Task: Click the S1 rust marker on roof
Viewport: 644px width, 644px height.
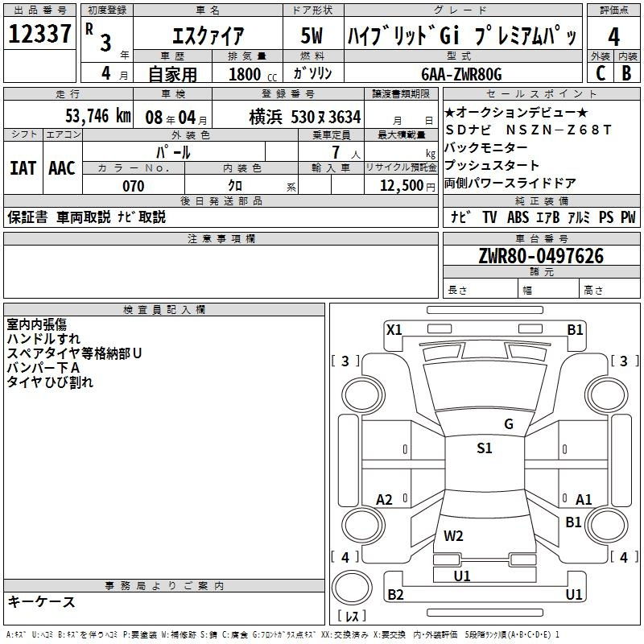Action: click(x=484, y=448)
